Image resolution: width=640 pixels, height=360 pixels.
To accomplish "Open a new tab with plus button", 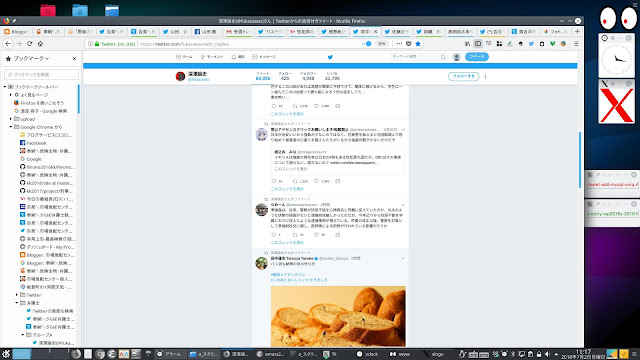I will point(577,31).
